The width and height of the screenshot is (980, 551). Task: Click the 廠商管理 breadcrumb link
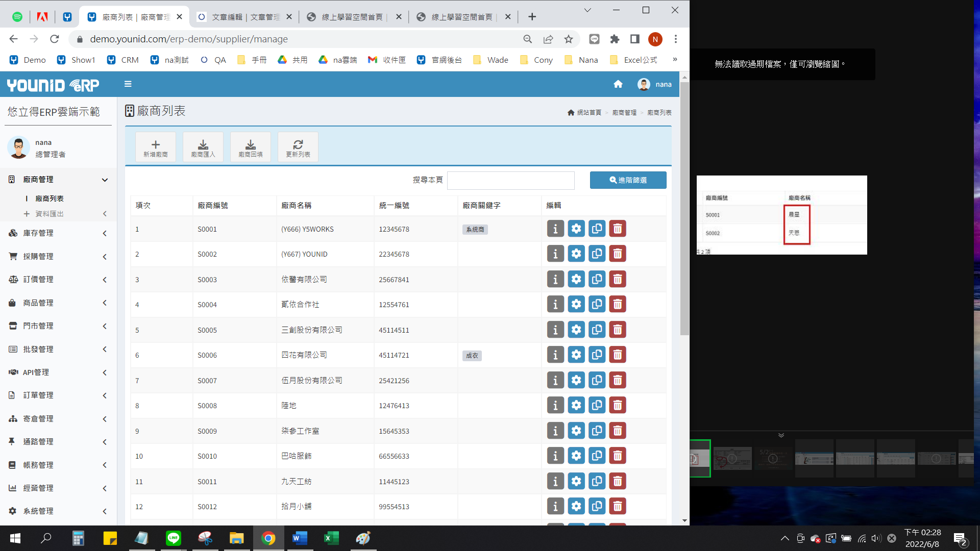(624, 113)
